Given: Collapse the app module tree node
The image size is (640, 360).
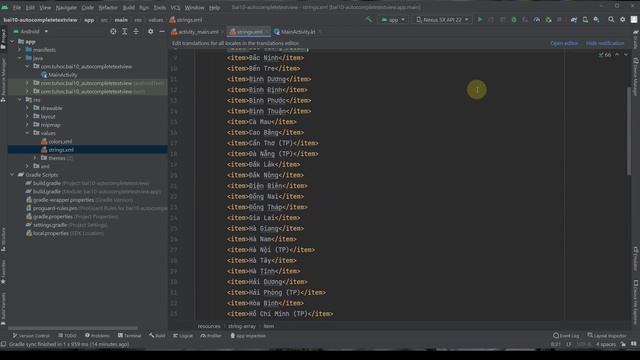Looking at the screenshot, I should [12, 42].
